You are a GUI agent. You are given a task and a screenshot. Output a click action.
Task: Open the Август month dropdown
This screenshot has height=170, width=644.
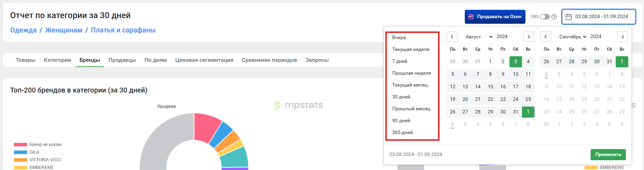tap(479, 37)
